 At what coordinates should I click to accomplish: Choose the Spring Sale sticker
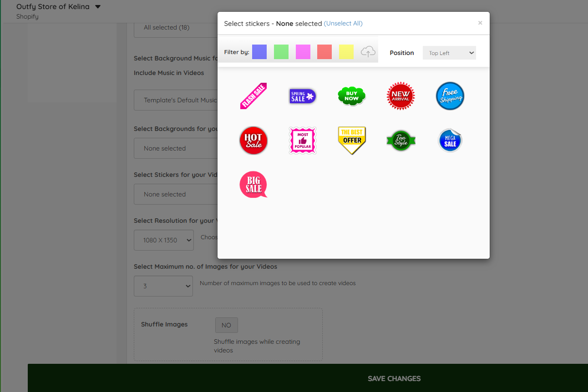tap(303, 96)
